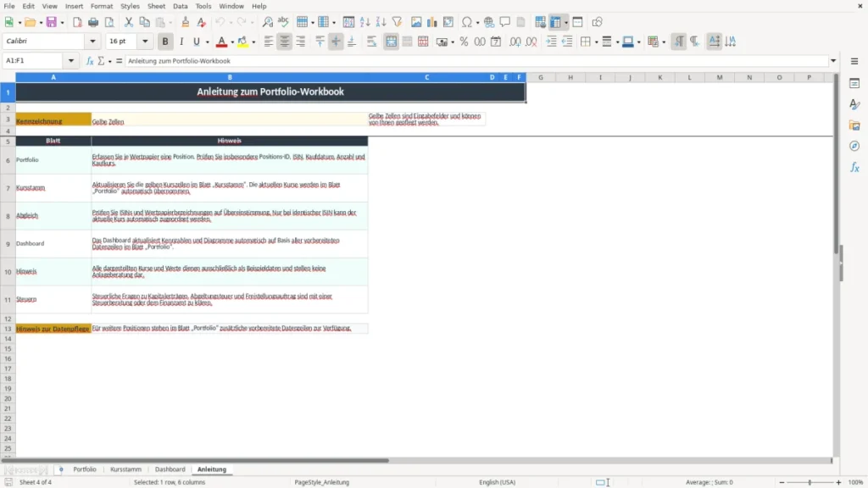
Task: Adjust the zoom slider in status bar
Action: [x=810, y=482]
